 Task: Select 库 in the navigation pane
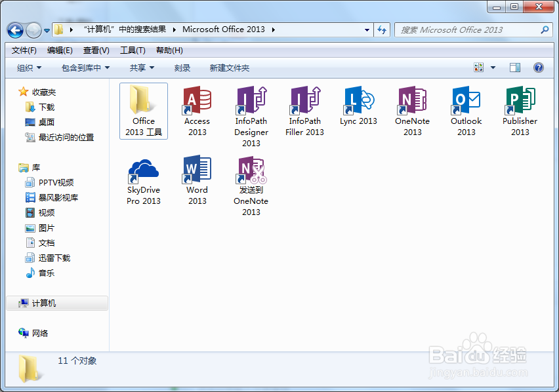[30, 167]
